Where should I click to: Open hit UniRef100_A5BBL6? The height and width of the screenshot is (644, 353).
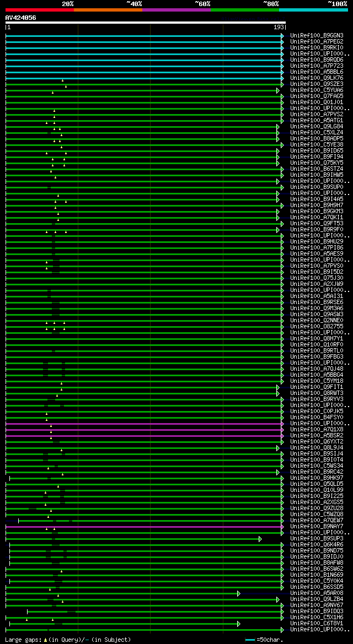coord(317,72)
